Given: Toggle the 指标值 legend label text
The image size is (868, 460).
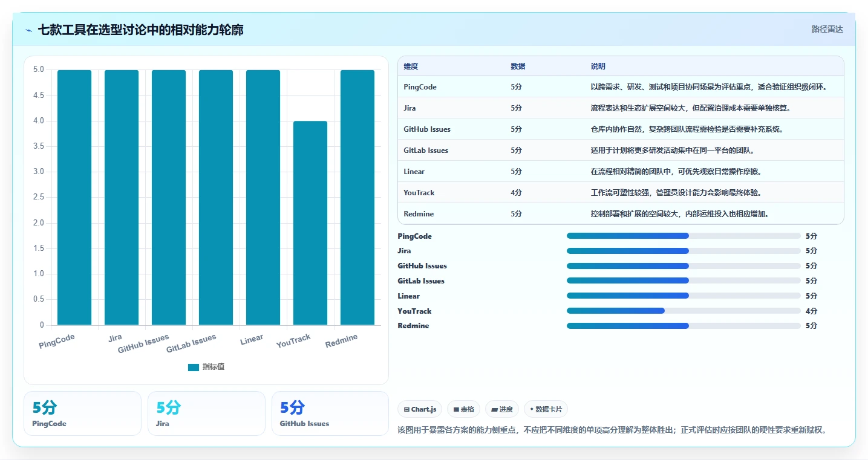Looking at the screenshot, I should coord(214,367).
